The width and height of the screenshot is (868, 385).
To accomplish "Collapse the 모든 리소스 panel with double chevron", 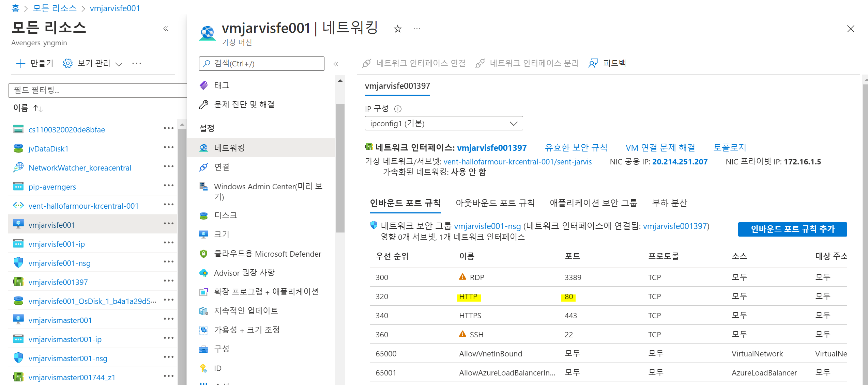I will pos(166,29).
